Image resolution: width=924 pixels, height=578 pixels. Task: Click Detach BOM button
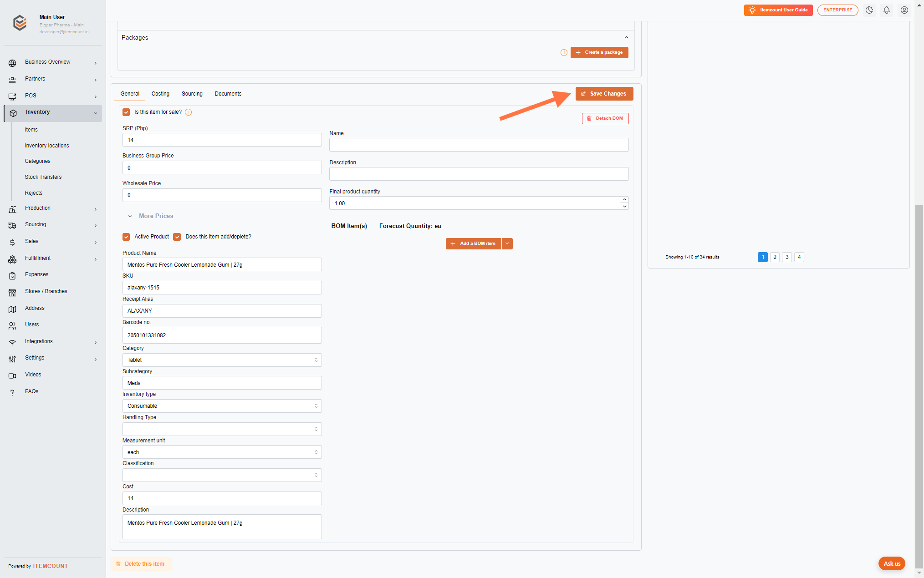pos(605,118)
